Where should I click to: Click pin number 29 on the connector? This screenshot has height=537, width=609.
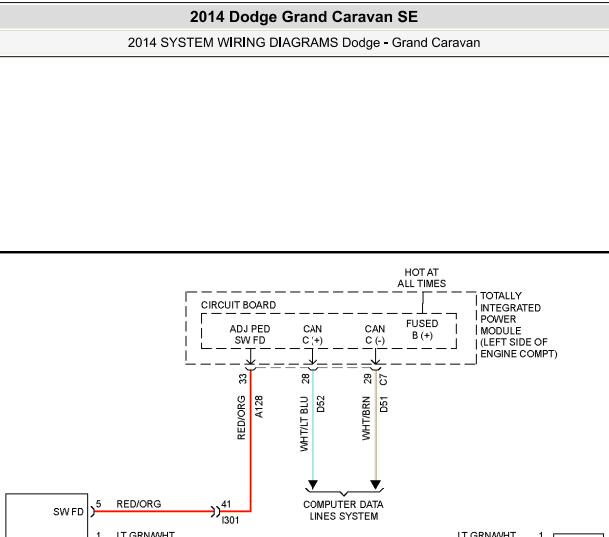[x=367, y=379]
